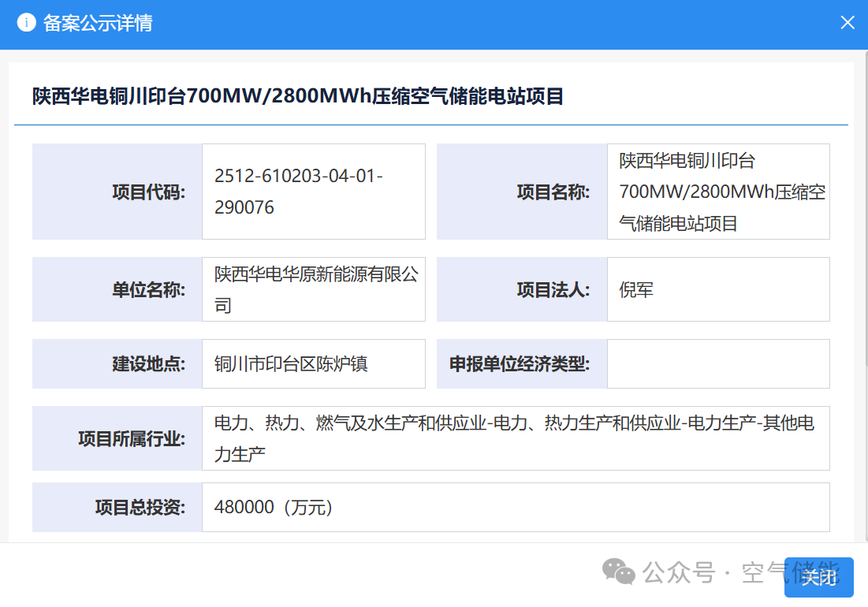Select the 单位名称 label cell
This screenshot has height=607, width=868.
click(x=117, y=289)
